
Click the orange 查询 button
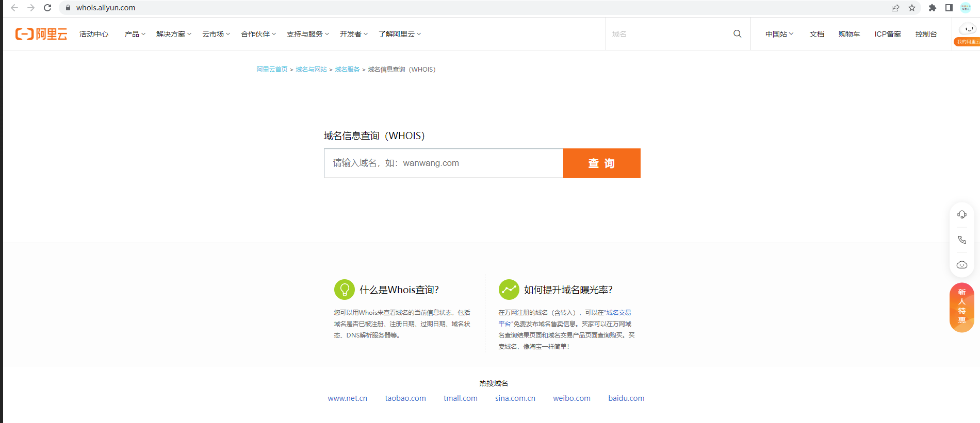pos(602,163)
